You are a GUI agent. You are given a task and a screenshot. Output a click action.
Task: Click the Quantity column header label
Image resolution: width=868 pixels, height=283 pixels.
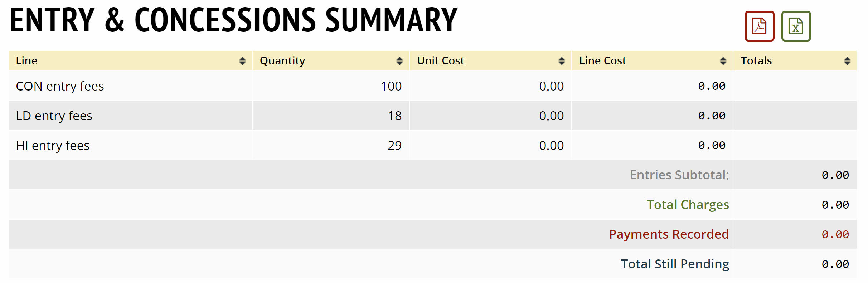(282, 61)
